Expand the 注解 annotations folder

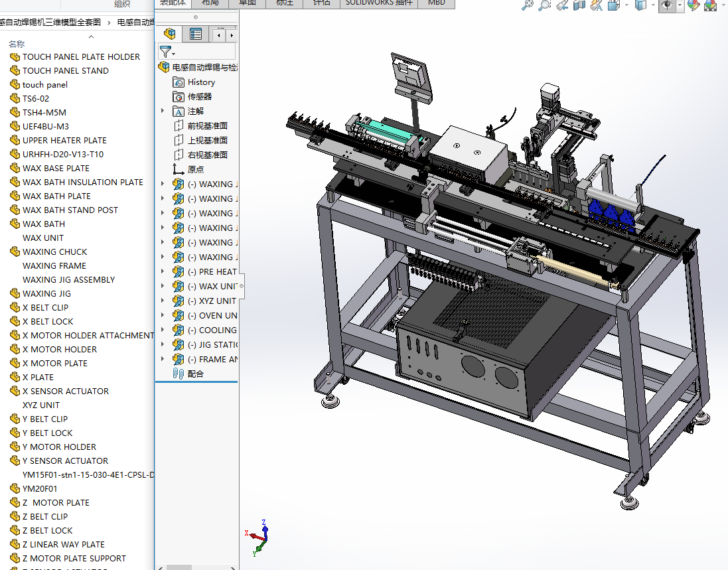point(163,111)
